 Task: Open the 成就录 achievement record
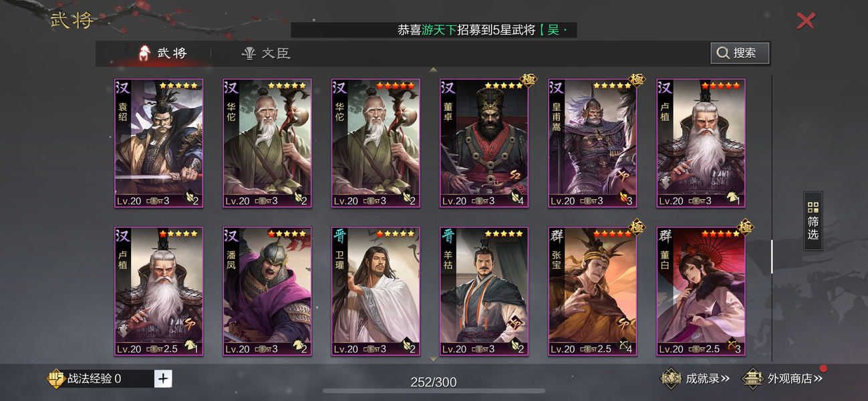pyautogui.click(x=695, y=379)
